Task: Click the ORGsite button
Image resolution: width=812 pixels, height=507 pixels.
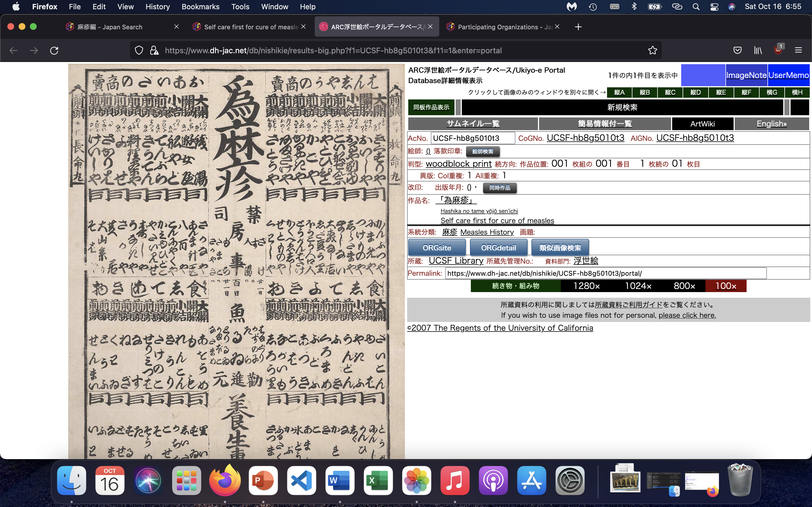Action: point(436,248)
